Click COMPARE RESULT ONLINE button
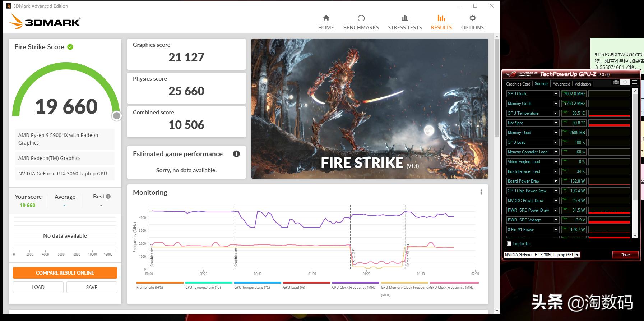Image resolution: width=644 pixels, height=321 pixels. (65, 273)
